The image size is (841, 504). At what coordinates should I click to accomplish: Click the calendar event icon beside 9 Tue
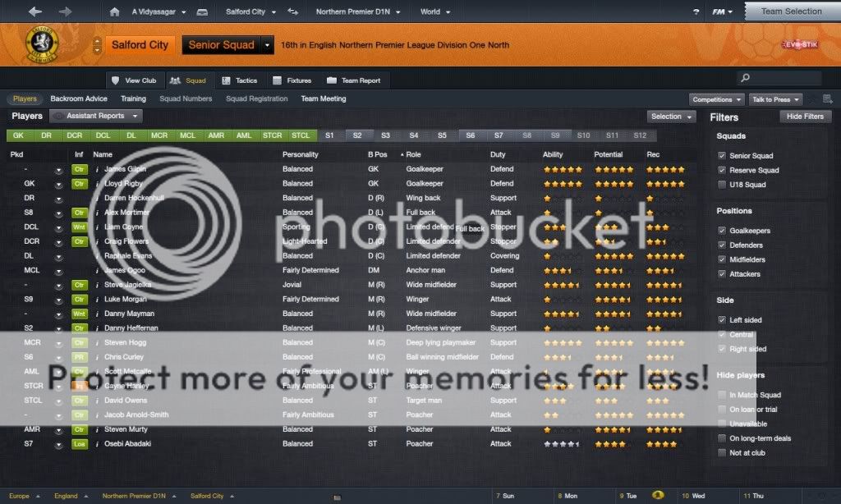tap(658, 496)
